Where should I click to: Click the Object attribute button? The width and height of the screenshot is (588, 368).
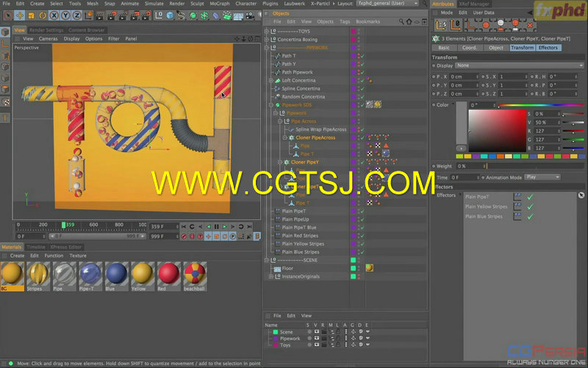pyautogui.click(x=495, y=48)
